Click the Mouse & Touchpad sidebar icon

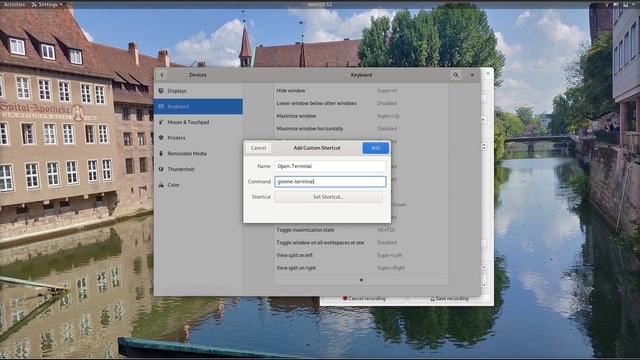tap(161, 122)
